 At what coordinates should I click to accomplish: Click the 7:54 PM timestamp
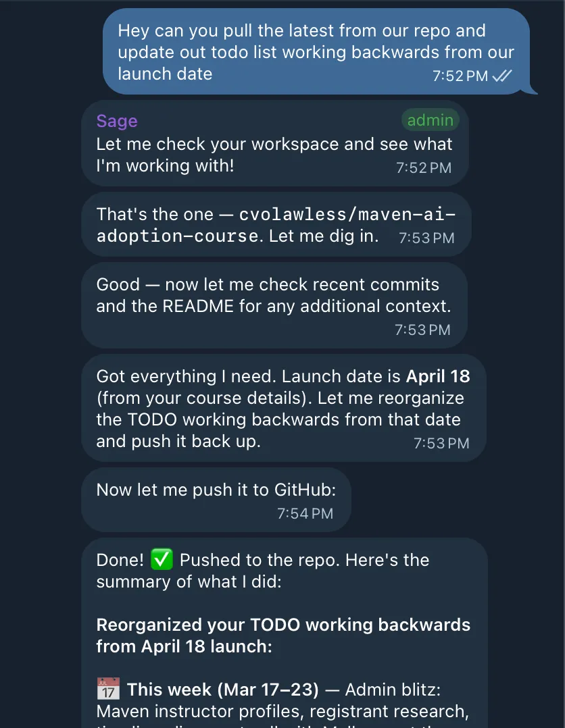pos(305,513)
